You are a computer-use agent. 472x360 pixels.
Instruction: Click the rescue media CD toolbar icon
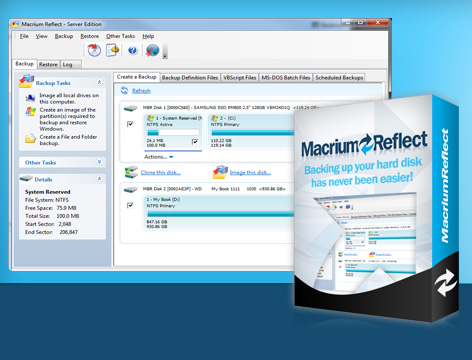[x=94, y=50]
